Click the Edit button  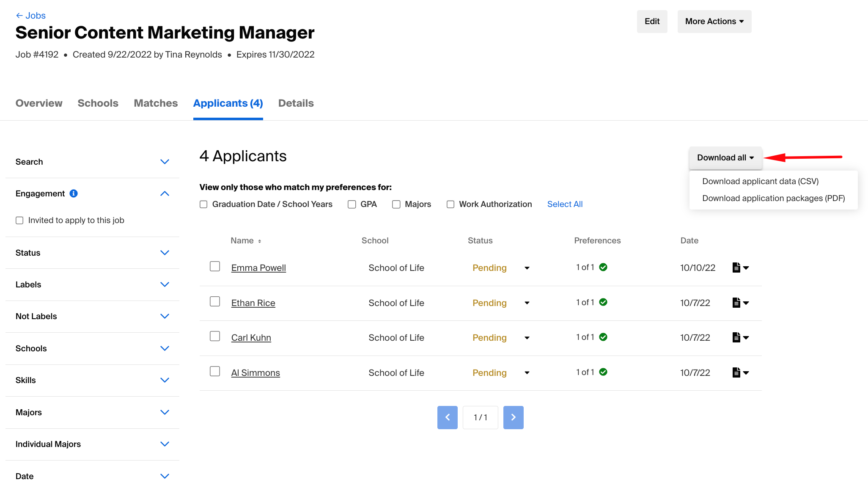652,21
